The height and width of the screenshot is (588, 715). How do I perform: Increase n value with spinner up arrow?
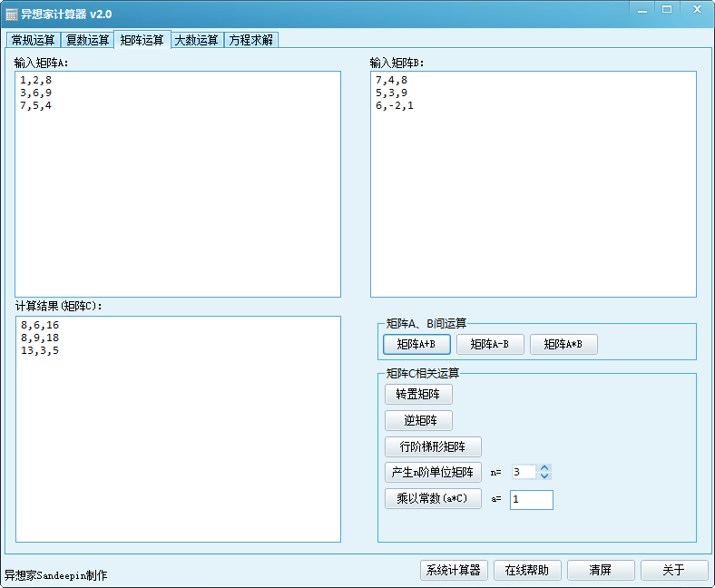[544, 468]
